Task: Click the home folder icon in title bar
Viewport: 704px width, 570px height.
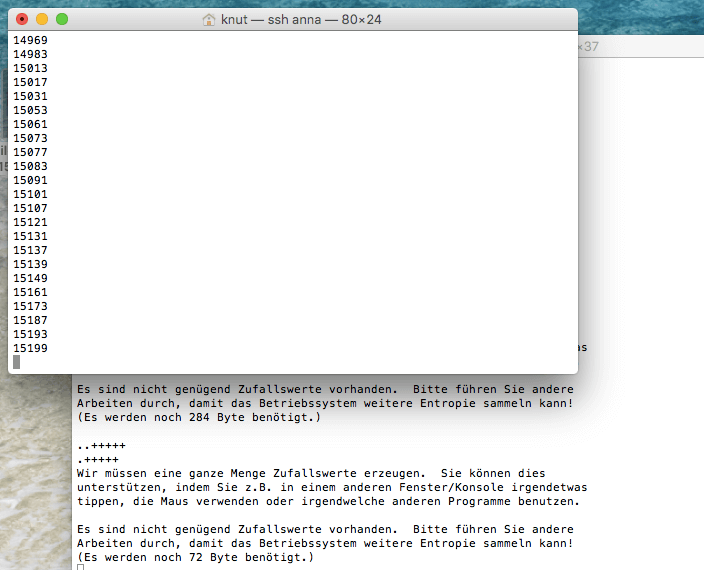Action: click(x=209, y=20)
